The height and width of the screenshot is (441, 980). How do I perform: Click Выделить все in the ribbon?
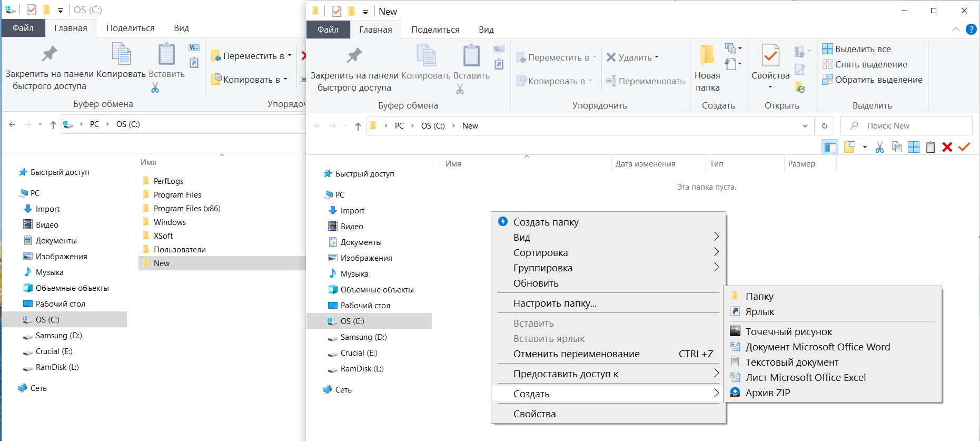point(863,49)
